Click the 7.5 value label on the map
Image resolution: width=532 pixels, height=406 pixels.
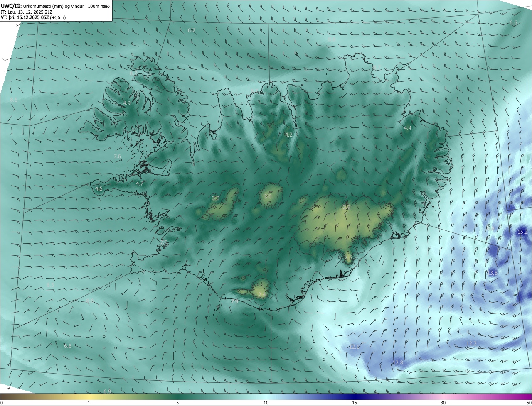pos(164,242)
